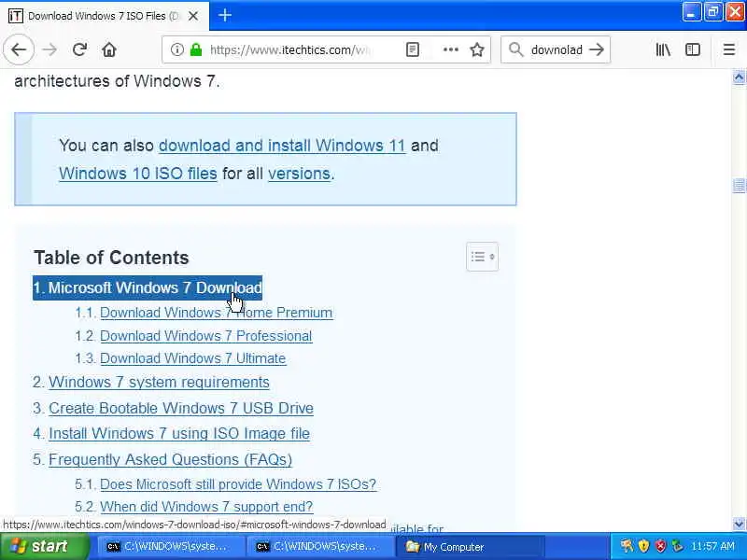Open the Windows Start menu
This screenshot has height=560, width=747.
[x=44, y=547]
